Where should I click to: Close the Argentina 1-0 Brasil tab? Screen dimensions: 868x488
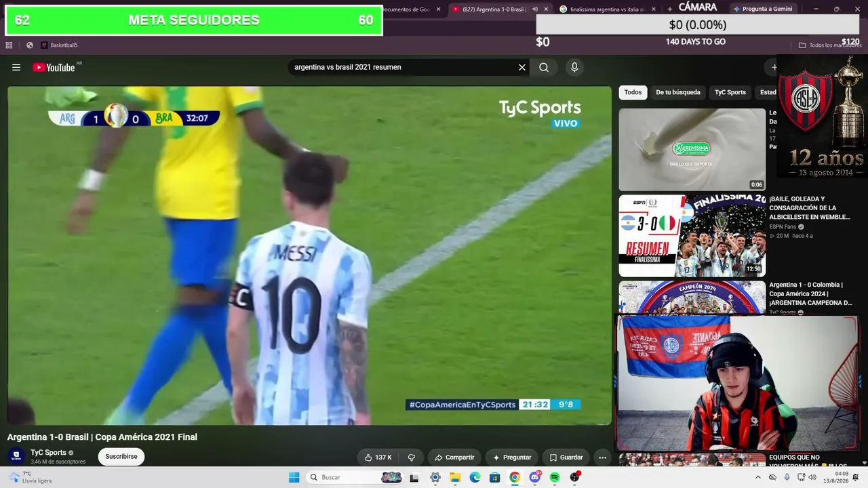click(x=546, y=9)
